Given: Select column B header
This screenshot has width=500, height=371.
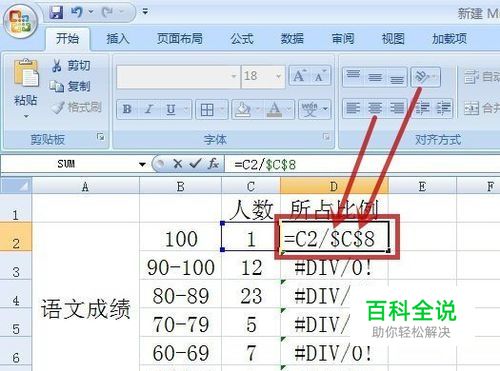Looking at the screenshot, I should pos(180,186).
